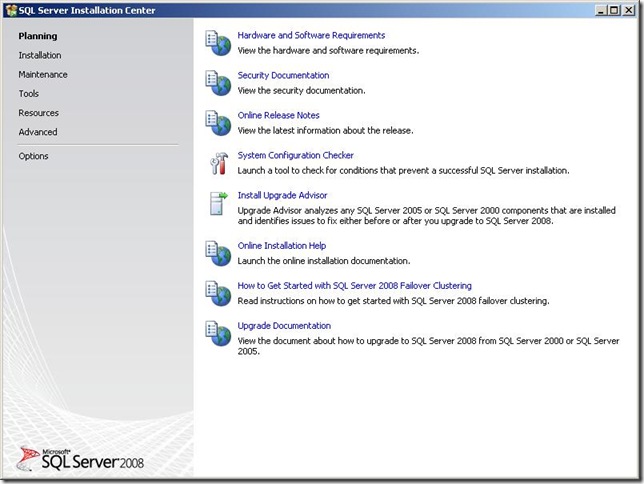The width and height of the screenshot is (644, 484).
Task: Minimize the SQL Server Installation Center window
Action: [601, 10]
